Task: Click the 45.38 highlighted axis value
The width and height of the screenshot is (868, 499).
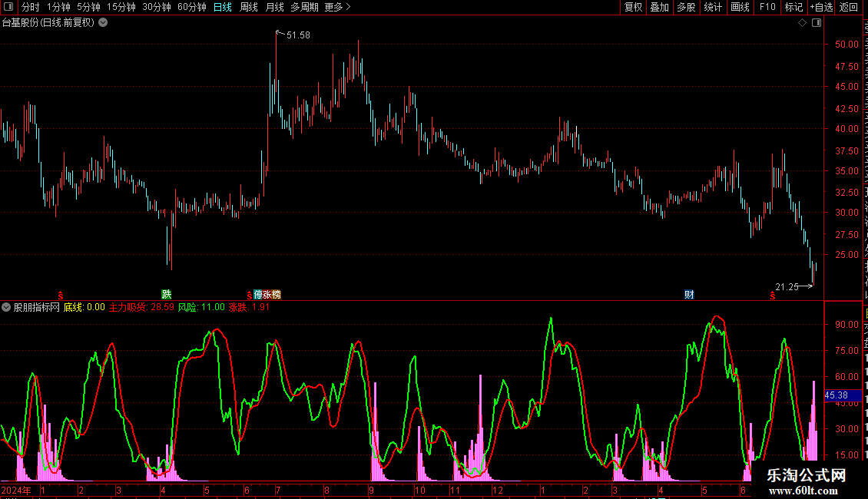Action: 843,395
